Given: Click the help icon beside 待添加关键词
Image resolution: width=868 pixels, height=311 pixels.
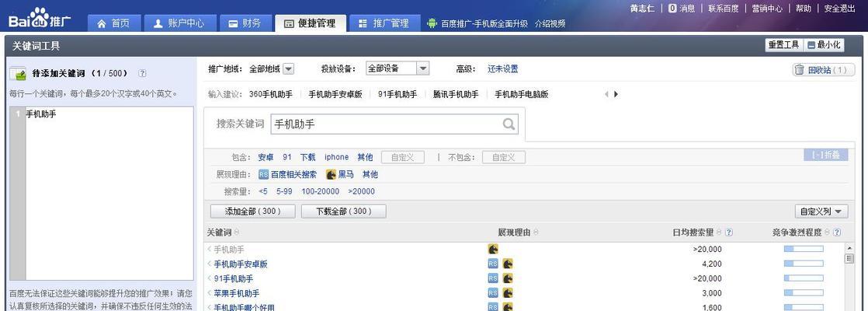Looking at the screenshot, I should point(142,72).
